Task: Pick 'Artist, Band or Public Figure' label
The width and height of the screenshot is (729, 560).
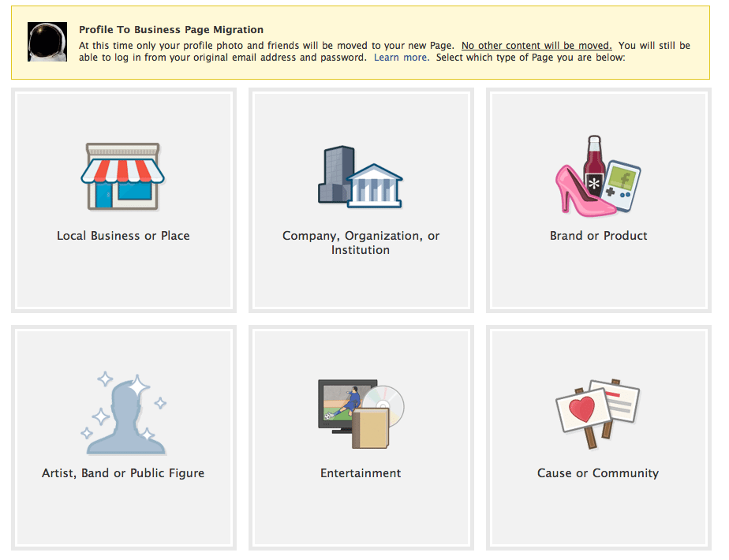Action: (123, 473)
